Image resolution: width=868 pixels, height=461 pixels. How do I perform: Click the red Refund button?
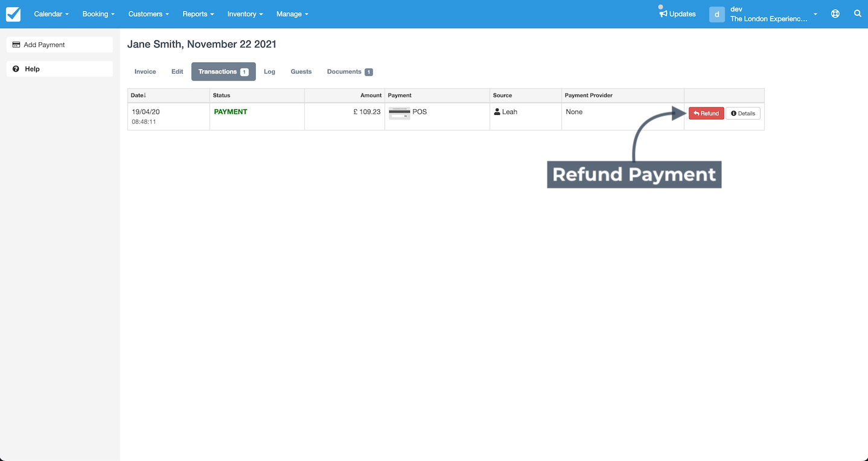coord(706,113)
